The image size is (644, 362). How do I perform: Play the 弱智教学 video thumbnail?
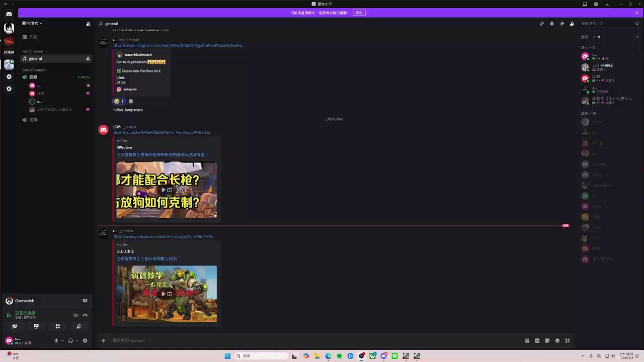[167, 294]
